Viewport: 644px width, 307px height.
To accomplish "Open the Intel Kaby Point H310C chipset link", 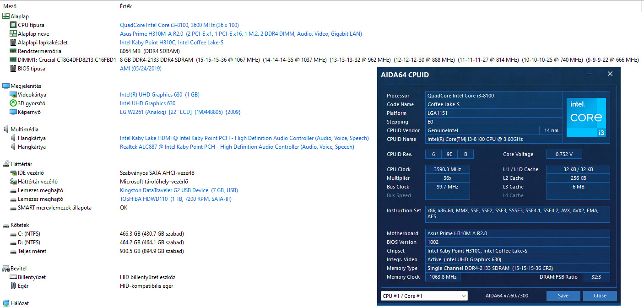I will tap(172, 43).
